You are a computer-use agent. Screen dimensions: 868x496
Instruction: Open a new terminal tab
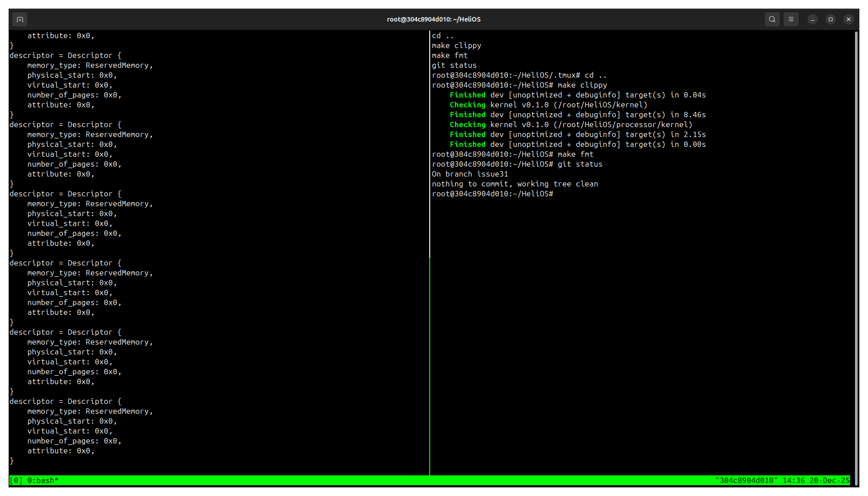pyautogui.click(x=20, y=19)
